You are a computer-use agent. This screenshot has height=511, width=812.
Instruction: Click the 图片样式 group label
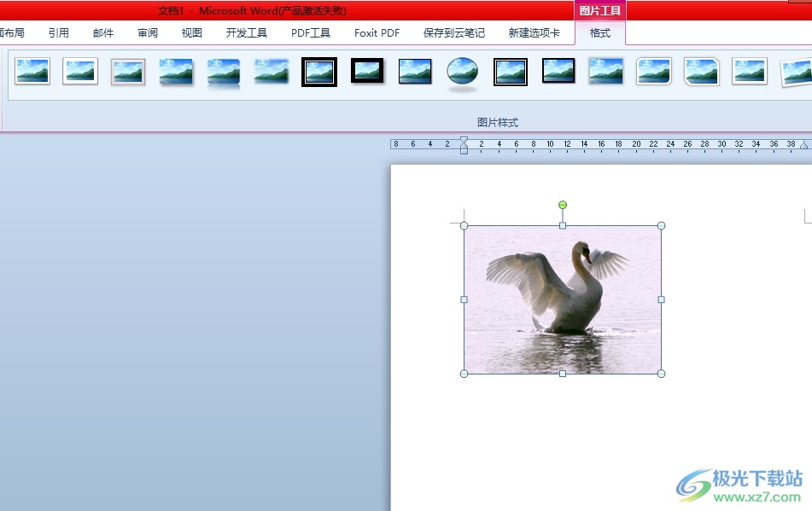498,123
